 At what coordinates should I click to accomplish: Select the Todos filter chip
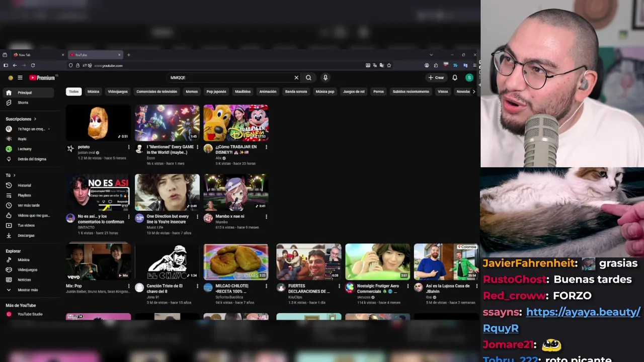pos(74,92)
